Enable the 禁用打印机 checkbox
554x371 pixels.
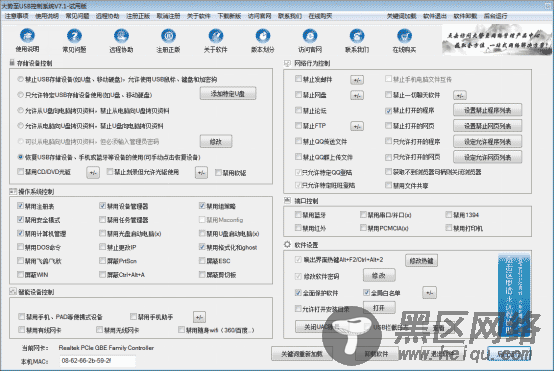(x=449, y=228)
